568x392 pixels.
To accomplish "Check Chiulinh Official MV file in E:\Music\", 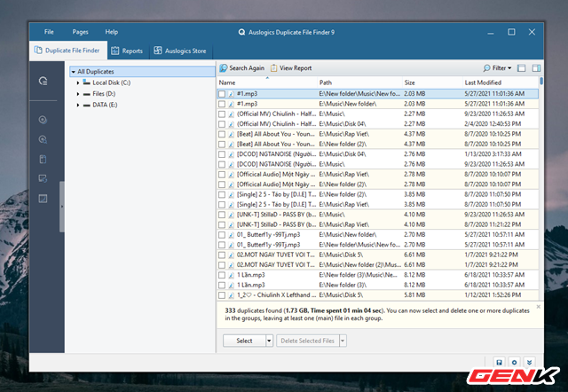I will [222, 114].
